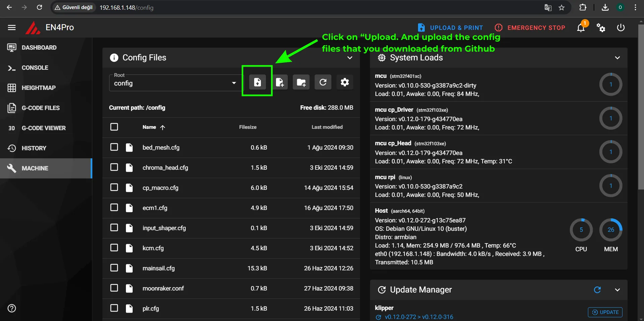This screenshot has width=644, height=321.
Task: Open the browser extensions icon
Action: (x=583, y=7)
